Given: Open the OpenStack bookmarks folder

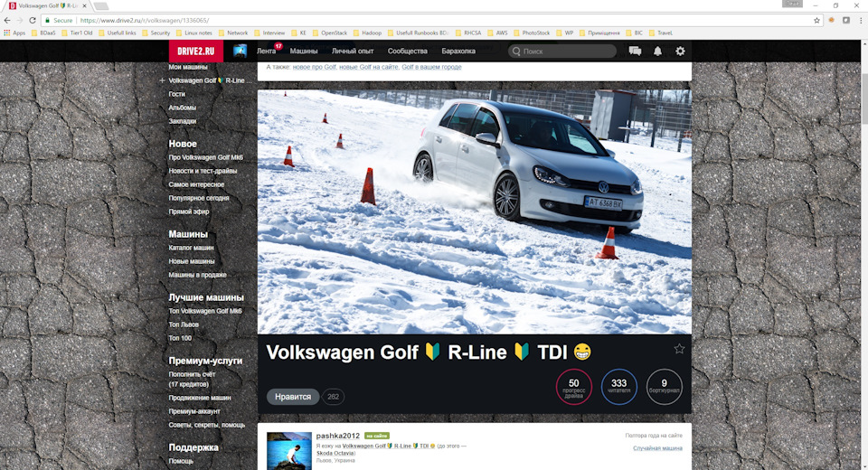Looking at the screenshot, I should click(x=330, y=33).
